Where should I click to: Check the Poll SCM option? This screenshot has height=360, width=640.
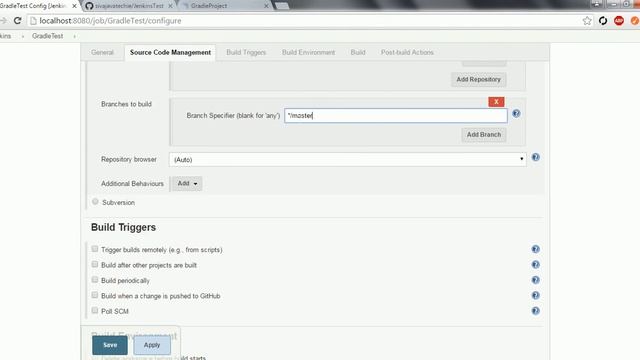coord(95,310)
